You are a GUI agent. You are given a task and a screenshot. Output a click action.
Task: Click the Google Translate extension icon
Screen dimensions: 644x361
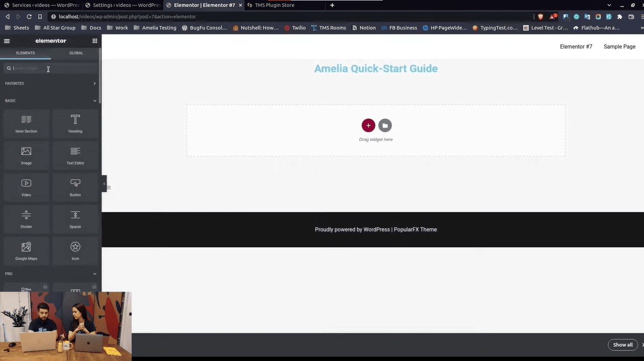point(587,17)
